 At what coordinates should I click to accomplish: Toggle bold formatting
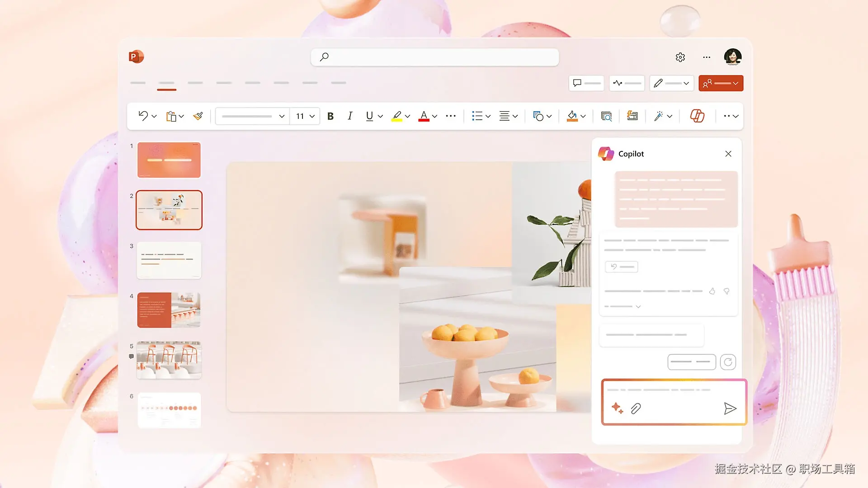coord(330,116)
